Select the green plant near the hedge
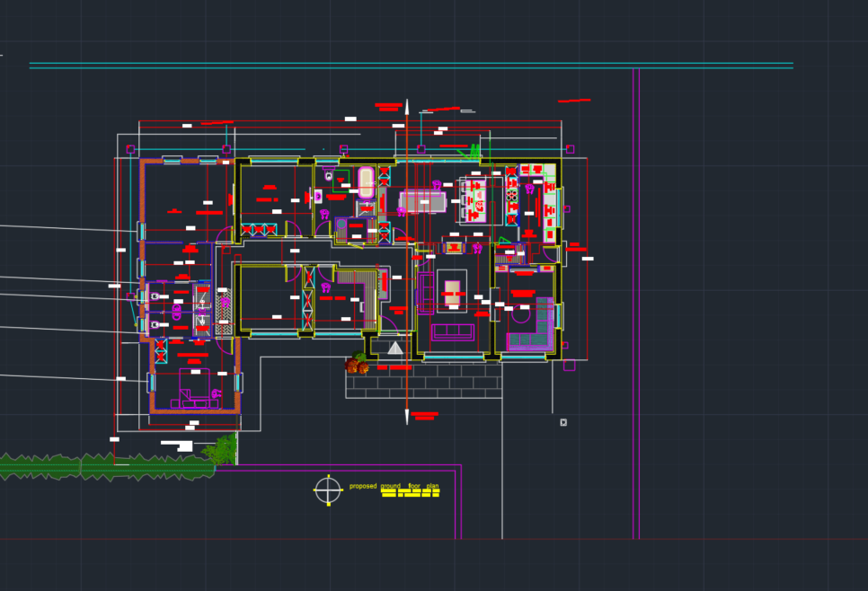The height and width of the screenshot is (591, 868). coord(221,449)
